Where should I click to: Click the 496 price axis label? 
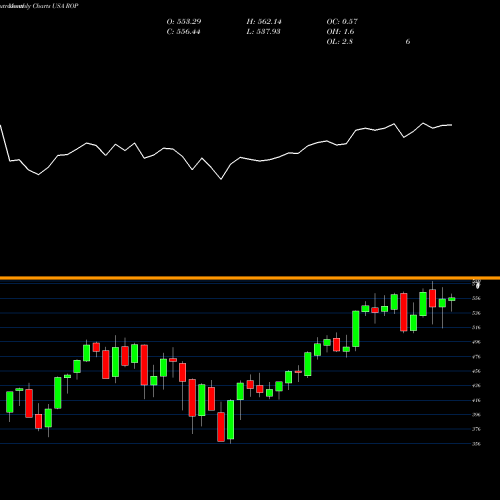[477, 342]
